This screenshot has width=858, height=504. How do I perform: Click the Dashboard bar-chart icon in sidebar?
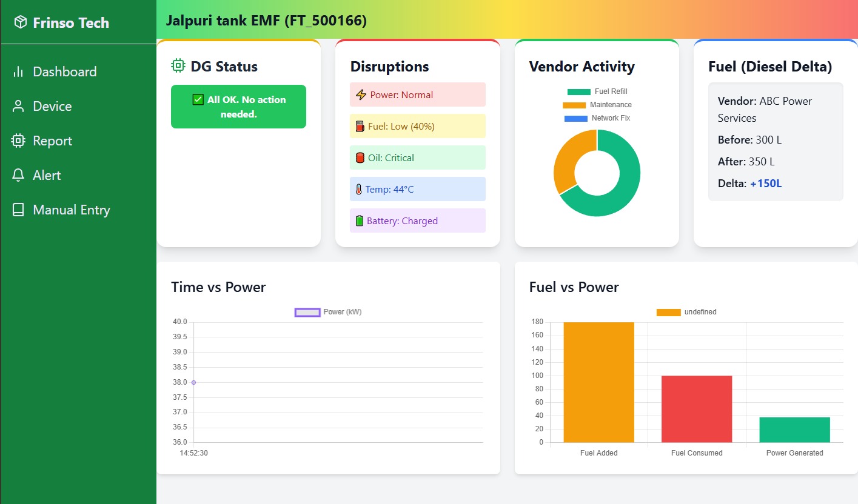[18, 71]
